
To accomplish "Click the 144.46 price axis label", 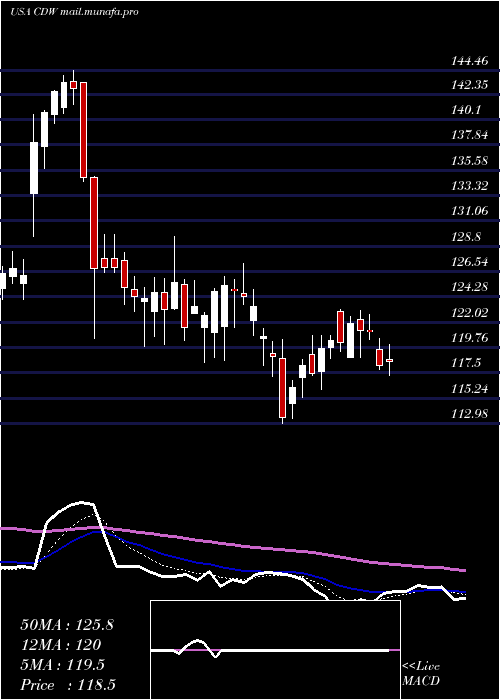I will coord(469,59).
